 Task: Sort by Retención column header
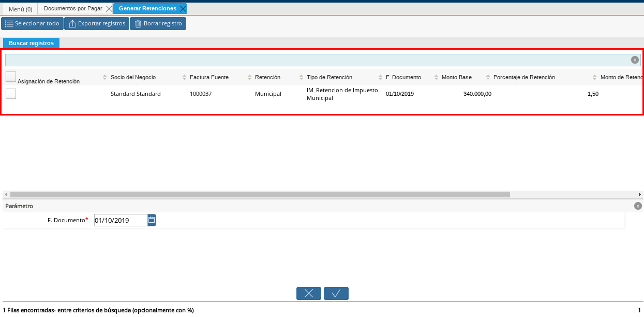(x=267, y=77)
